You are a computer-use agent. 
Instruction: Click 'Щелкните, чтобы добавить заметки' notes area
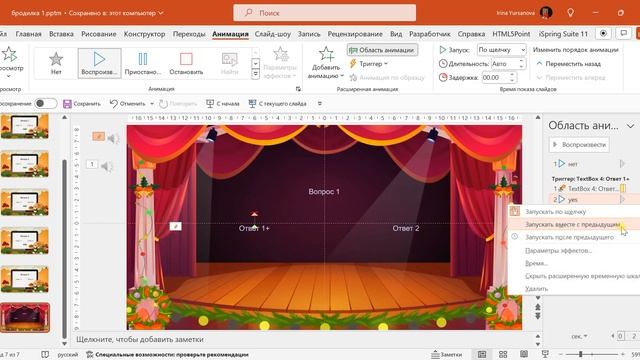coord(140,339)
